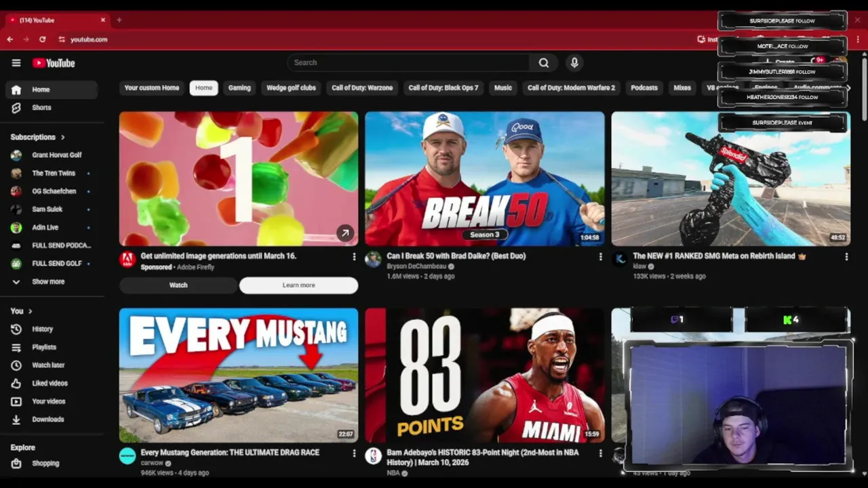Open a new browser tab
The height and width of the screenshot is (488, 868).
click(x=119, y=20)
